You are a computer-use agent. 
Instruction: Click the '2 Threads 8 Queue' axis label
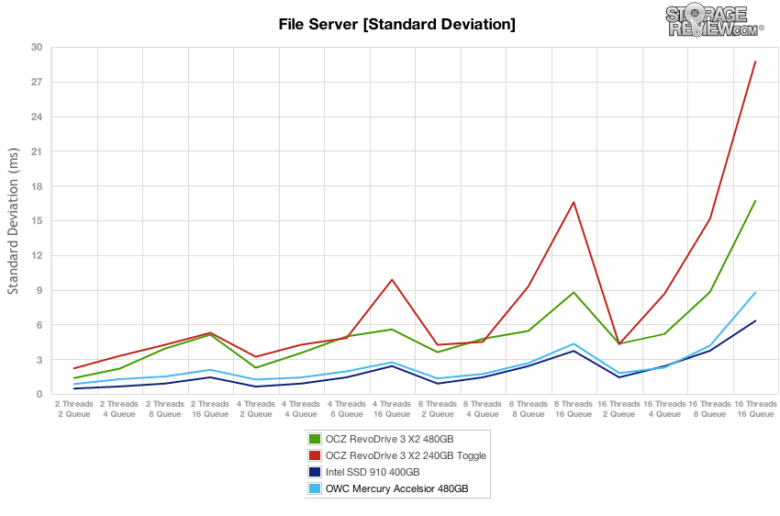[165, 409]
